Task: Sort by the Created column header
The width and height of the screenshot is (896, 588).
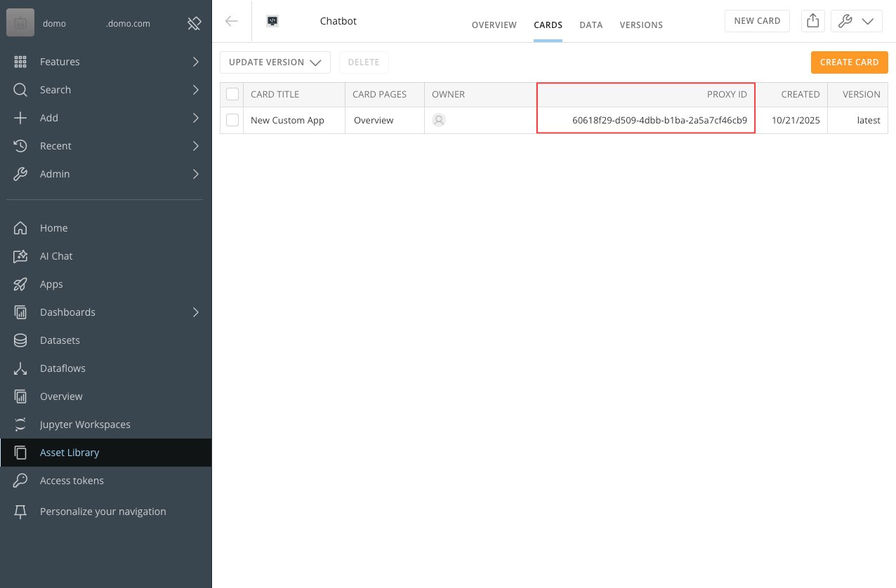Action: pyautogui.click(x=791, y=94)
